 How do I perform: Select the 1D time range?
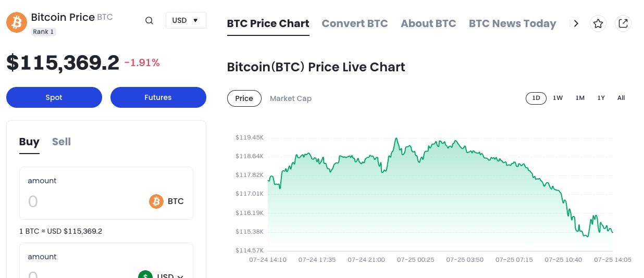click(x=536, y=98)
